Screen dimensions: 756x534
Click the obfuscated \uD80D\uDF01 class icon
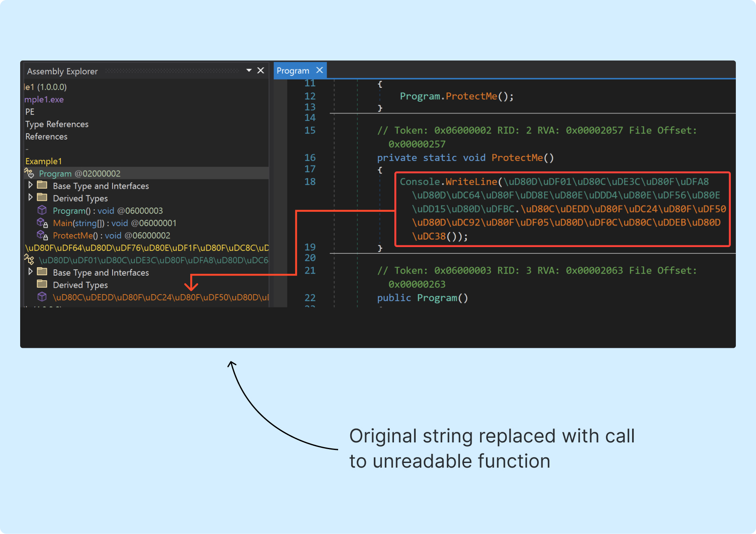tap(29, 260)
